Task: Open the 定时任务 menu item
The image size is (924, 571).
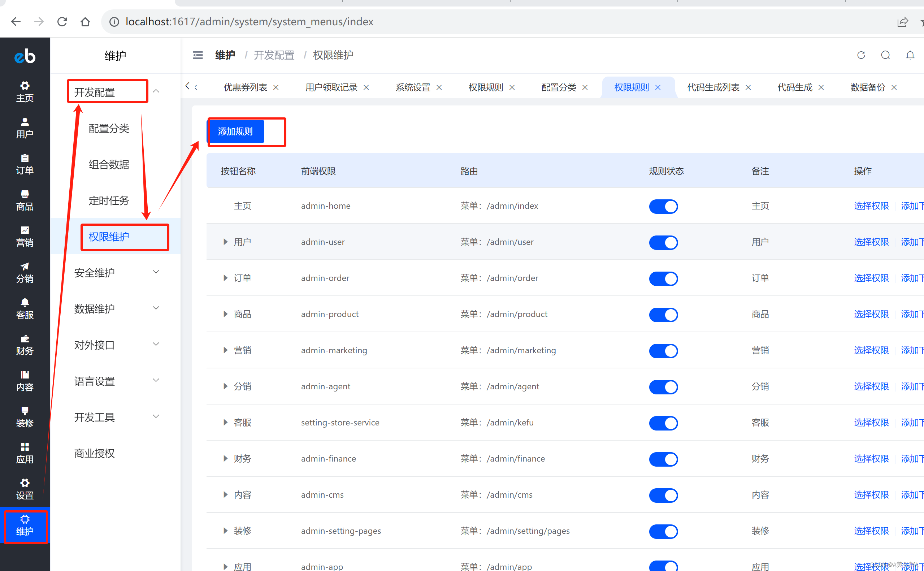Action: (x=109, y=200)
